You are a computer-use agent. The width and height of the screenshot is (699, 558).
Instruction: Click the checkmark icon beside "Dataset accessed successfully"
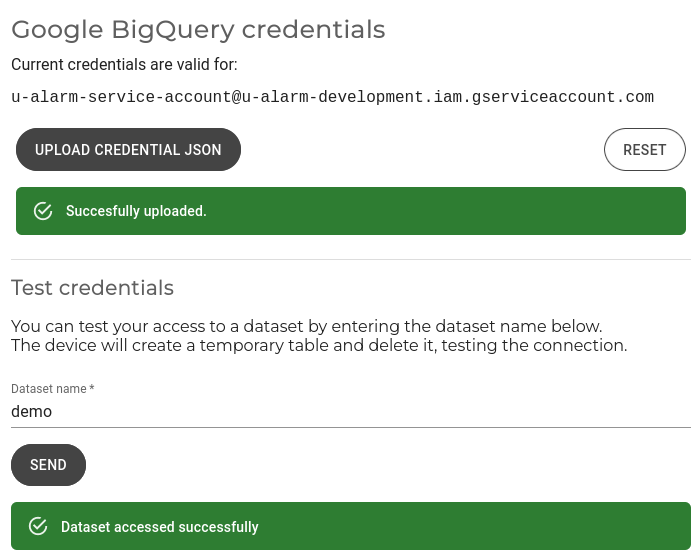click(39, 526)
